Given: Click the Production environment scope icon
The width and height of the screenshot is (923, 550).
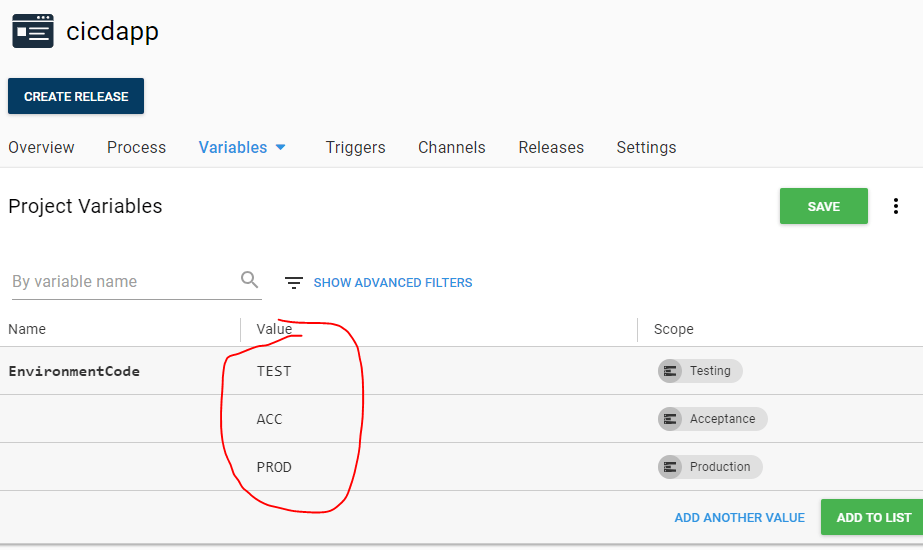Looking at the screenshot, I should tap(670, 467).
